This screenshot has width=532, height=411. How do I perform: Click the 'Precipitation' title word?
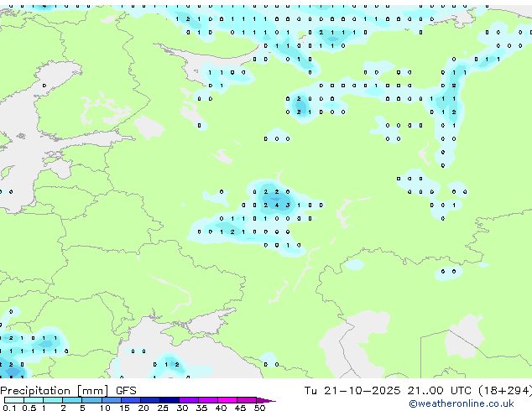click(x=35, y=391)
